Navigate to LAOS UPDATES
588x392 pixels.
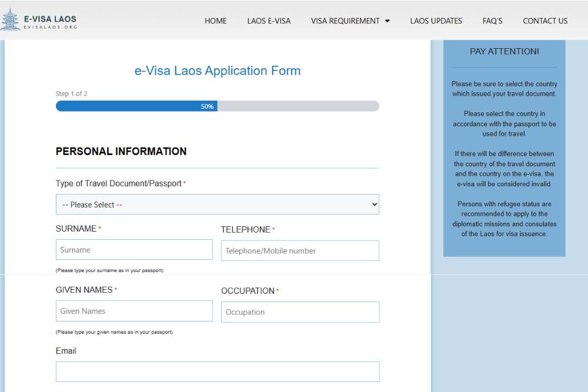coord(436,21)
